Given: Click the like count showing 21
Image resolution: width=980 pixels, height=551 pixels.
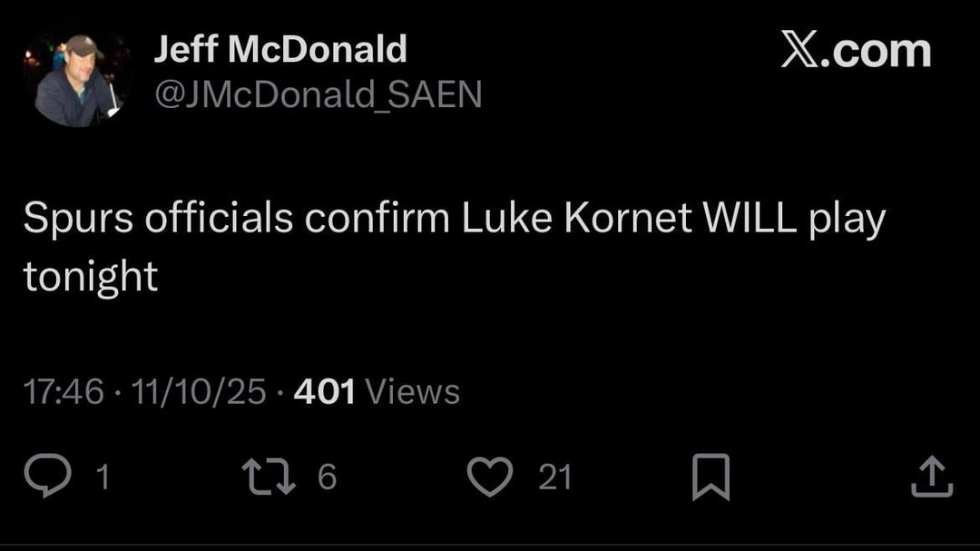Looking at the screenshot, I should pos(554,475).
